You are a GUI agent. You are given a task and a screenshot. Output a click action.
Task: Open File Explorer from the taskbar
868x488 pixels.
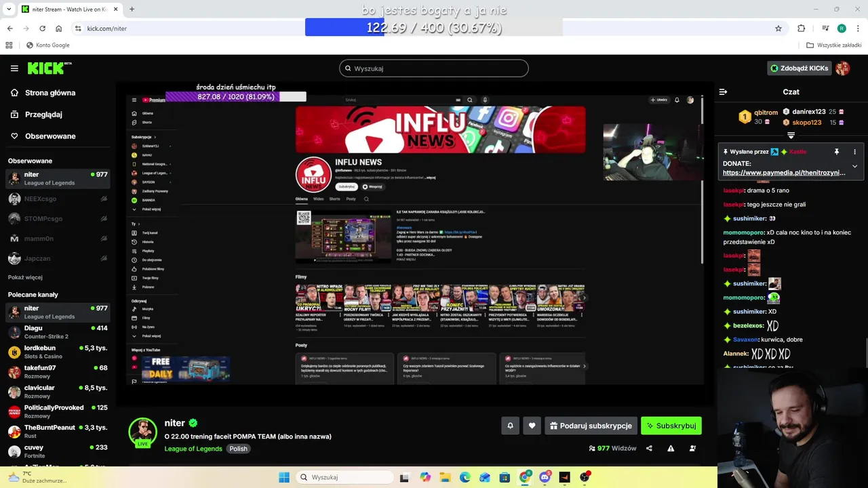(445, 477)
